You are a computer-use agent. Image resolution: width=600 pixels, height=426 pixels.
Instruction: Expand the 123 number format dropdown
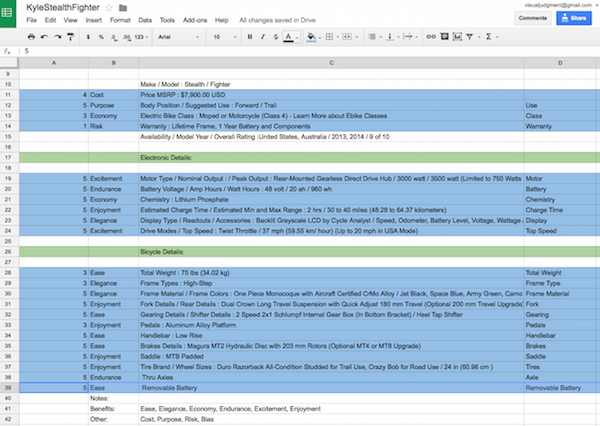tap(141, 36)
